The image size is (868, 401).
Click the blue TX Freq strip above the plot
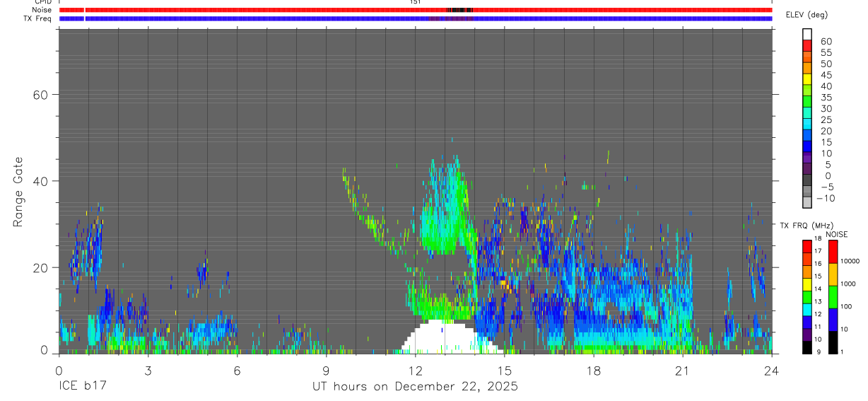pyautogui.click(x=416, y=18)
